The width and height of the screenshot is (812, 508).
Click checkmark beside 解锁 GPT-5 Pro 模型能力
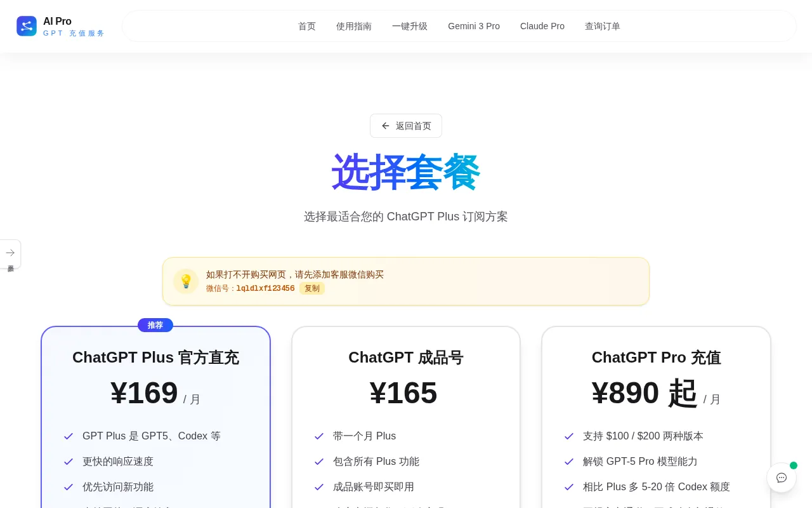pos(569,462)
